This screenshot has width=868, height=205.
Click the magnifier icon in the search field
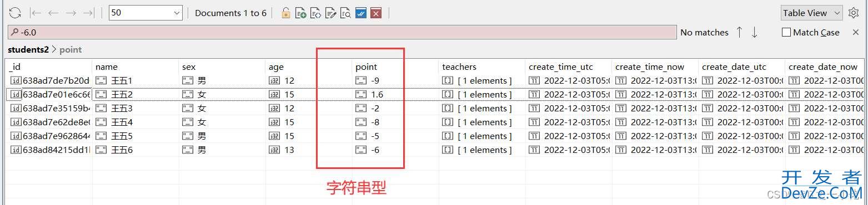point(14,32)
